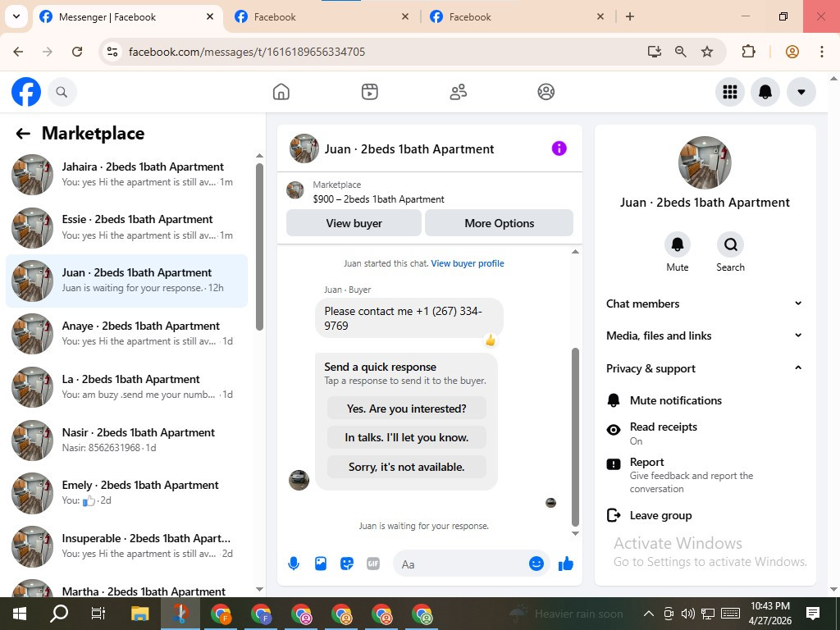Screen dimensions: 840x630
Task: Open the Facebook menu grid icon
Action: [729, 92]
